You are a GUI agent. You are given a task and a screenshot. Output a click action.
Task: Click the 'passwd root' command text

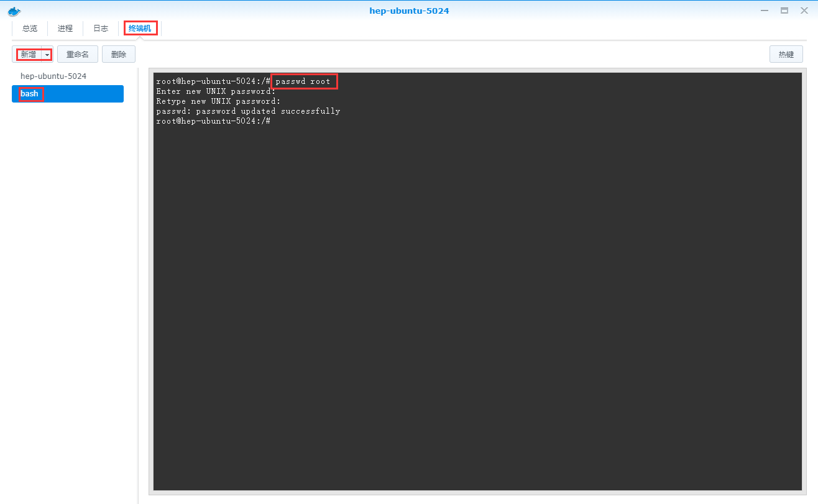(x=303, y=81)
